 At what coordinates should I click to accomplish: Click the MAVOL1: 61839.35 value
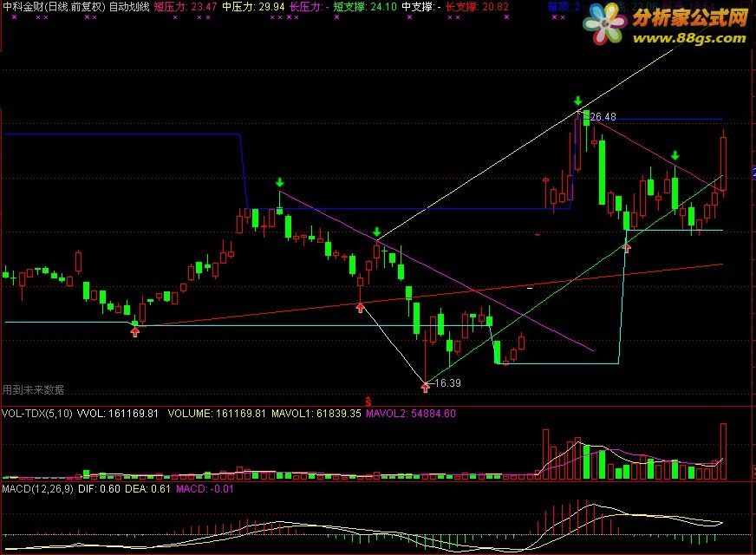point(316,414)
